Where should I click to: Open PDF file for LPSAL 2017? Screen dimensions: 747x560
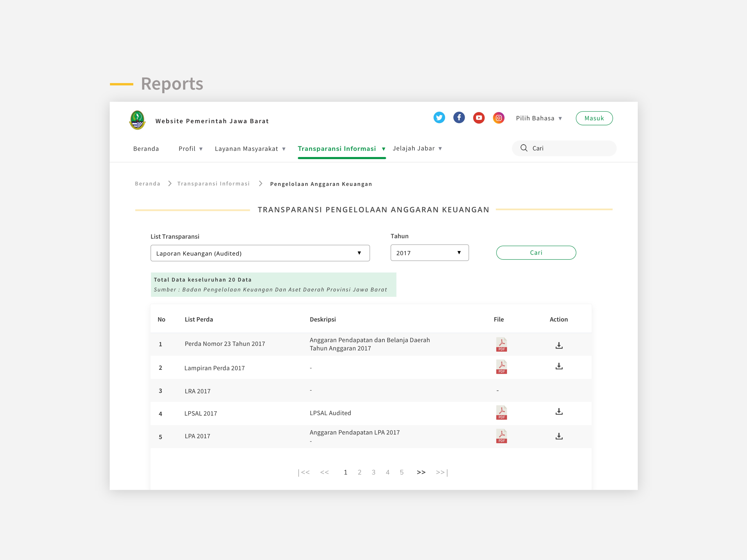[x=501, y=413]
